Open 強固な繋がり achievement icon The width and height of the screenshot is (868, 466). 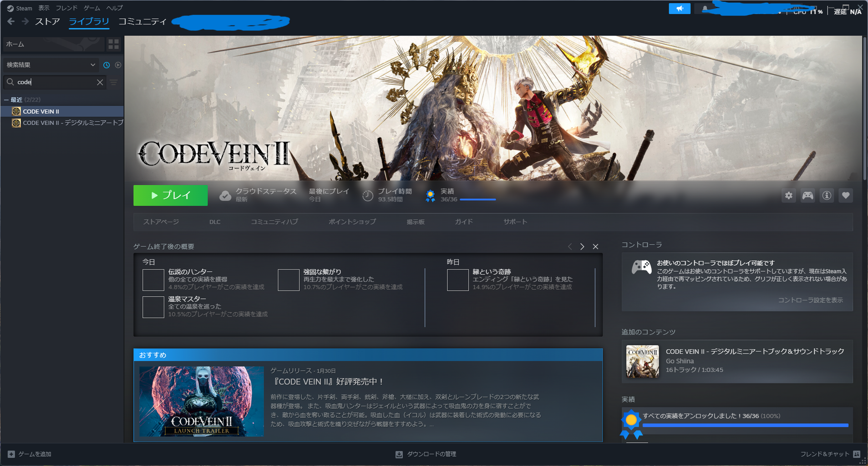pyautogui.click(x=289, y=280)
